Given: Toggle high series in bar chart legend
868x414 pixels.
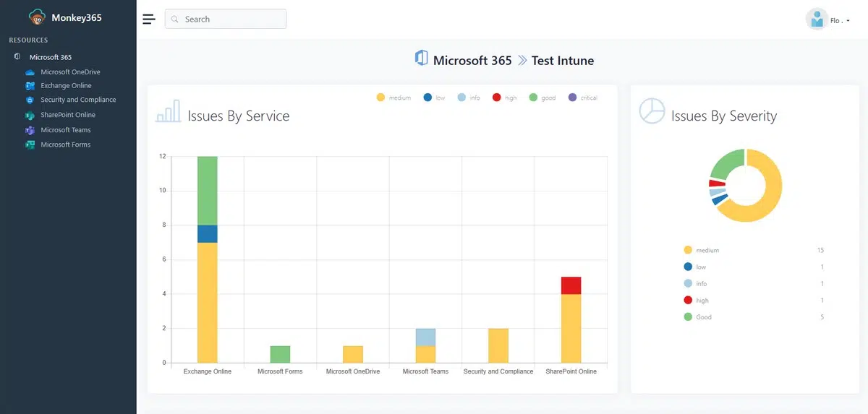Looking at the screenshot, I should pyautogui.click(x=504, y=98).
